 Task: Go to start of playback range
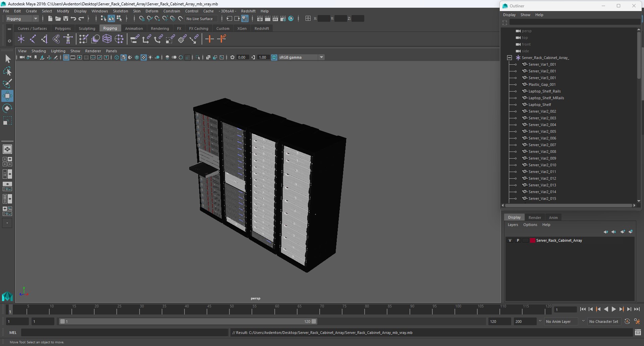(583, 309)
